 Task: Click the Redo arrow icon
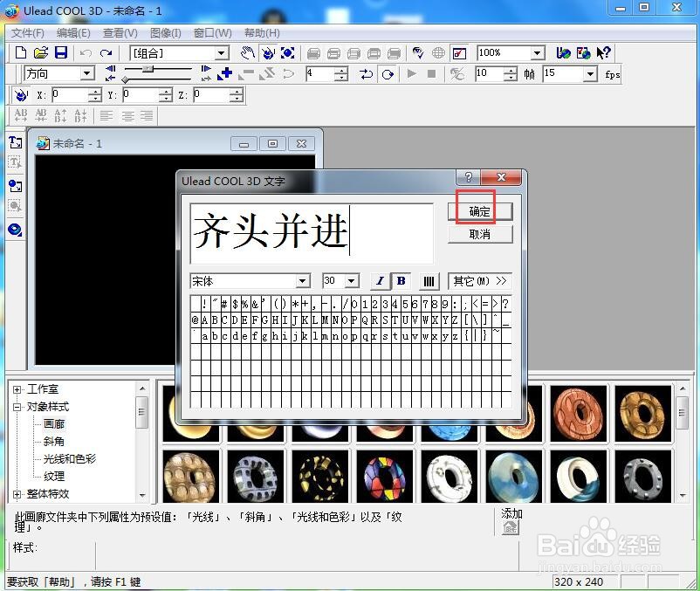(106, 53)
